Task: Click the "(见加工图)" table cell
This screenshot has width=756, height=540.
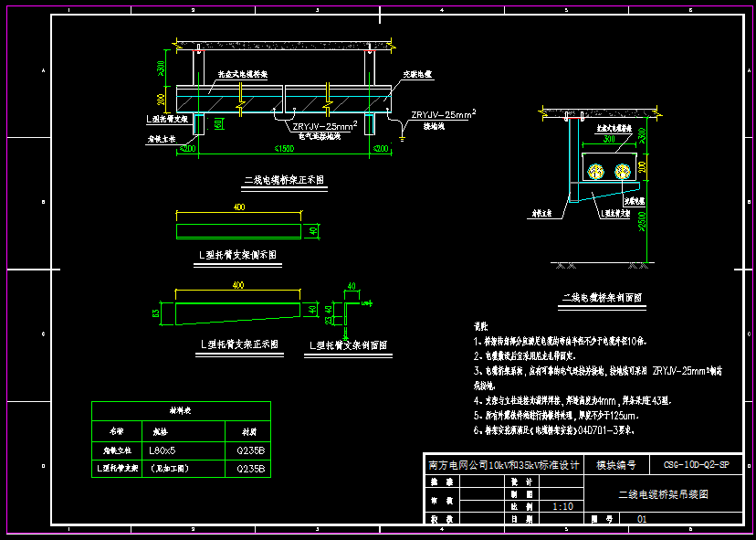Action: click(169, 469)
